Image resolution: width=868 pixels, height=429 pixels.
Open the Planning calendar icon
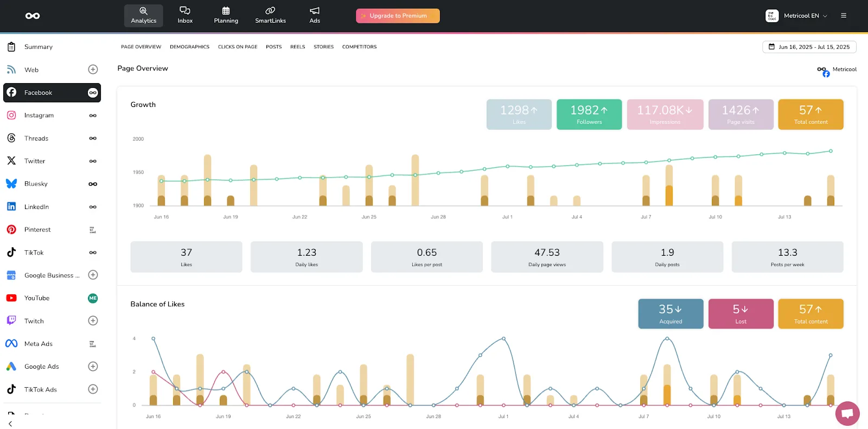pyautogui.click(x=226, y=11)
